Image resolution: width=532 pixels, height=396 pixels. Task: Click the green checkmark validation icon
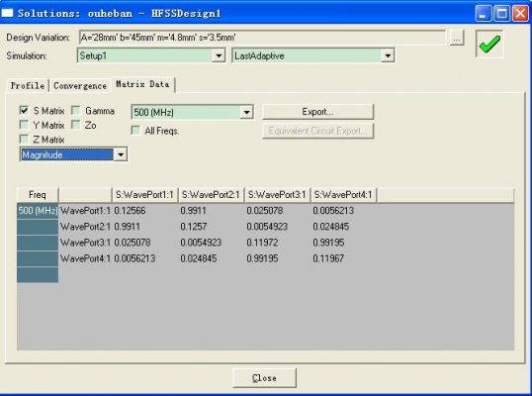click(489, 44)
